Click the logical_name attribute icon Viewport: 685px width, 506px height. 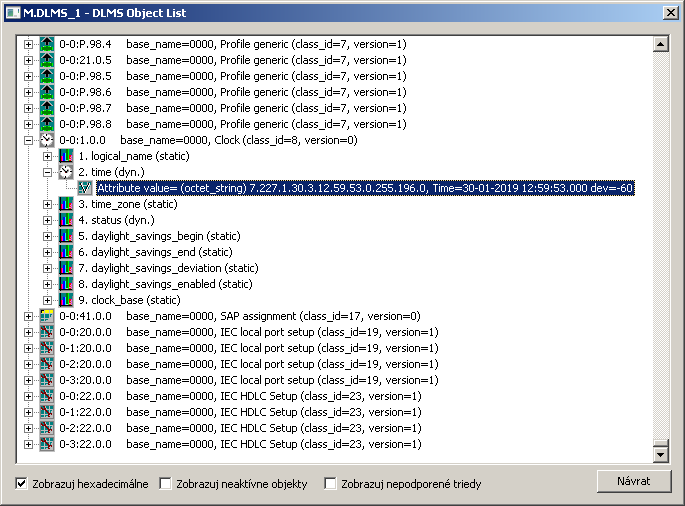pyautogui.click(x=66, y=157)
